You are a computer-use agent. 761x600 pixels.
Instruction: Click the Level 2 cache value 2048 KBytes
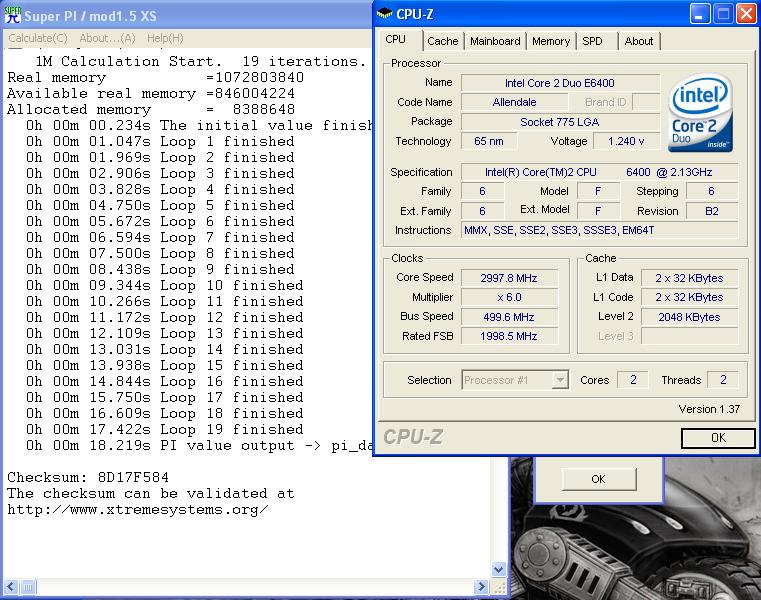689,317
